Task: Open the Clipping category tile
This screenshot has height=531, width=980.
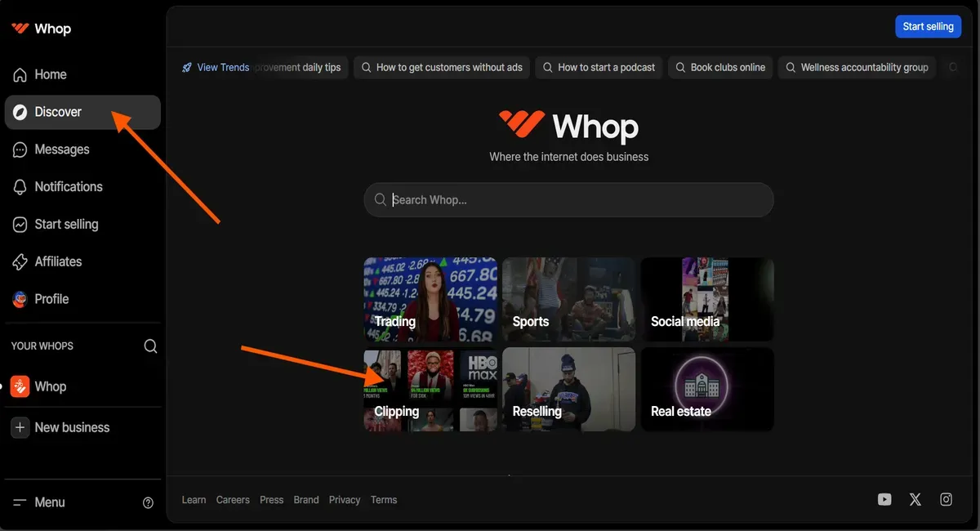Action: click(x=430, y=389)
